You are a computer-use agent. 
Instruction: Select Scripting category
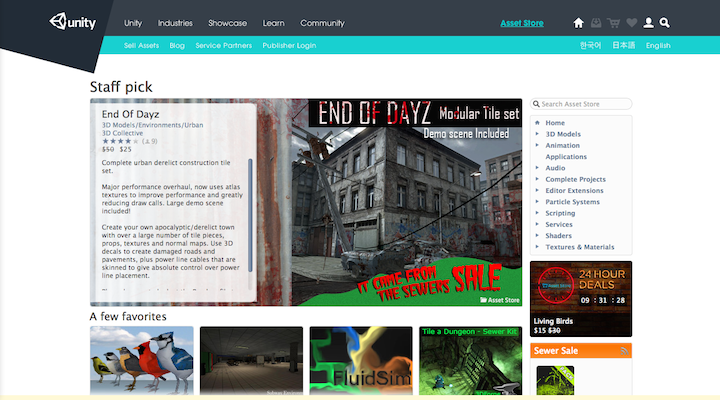point(560,213)
